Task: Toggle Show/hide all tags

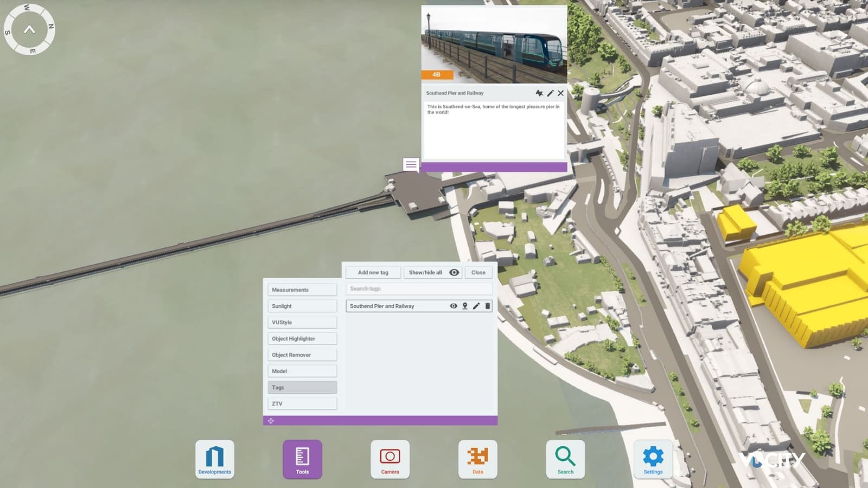Action: (432, 272)
